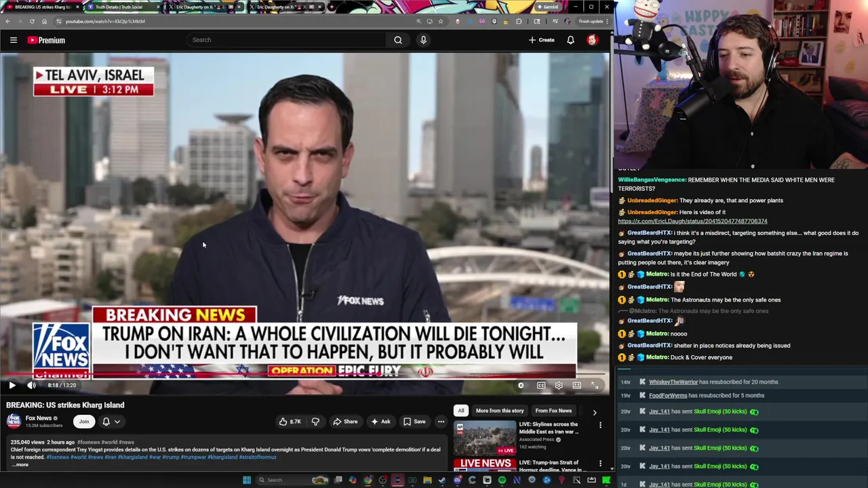The image size is (868, 488).
Task: Save the video to a playlist
Action: [414, 422]
